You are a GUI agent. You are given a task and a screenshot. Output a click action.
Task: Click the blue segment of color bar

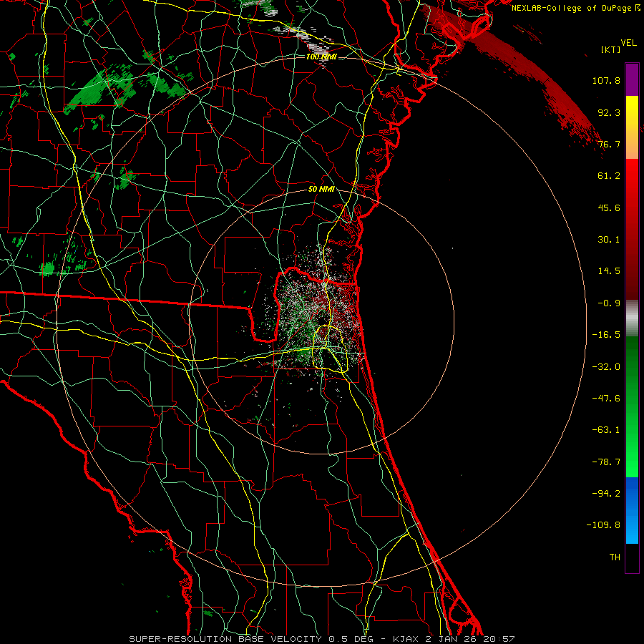(632, 510)
